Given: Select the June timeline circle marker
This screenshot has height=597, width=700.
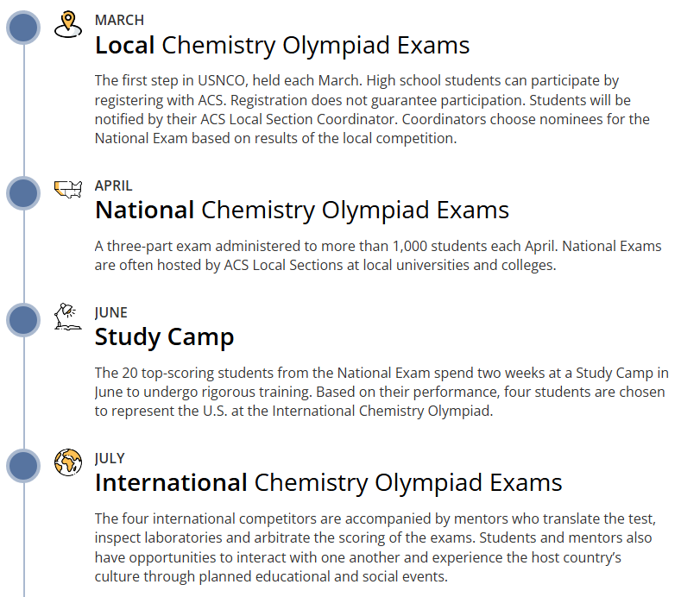Looking at the screenshot, I should (x=24, y=320).
